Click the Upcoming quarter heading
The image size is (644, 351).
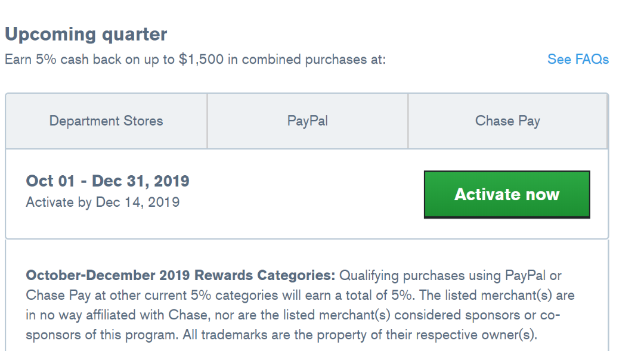(86, 34)
